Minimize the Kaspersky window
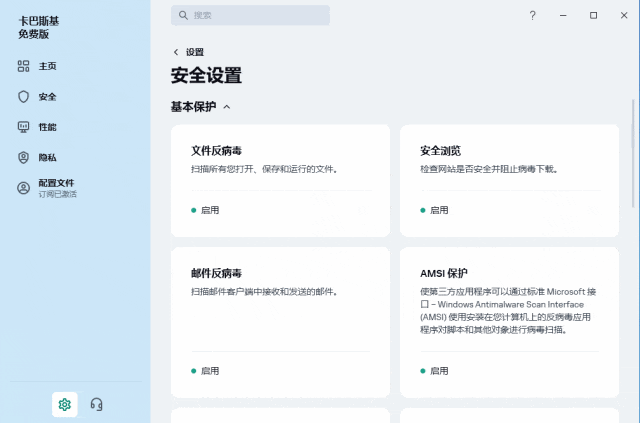640x423 pixels. pyautogui.click(x=563, y=16)
